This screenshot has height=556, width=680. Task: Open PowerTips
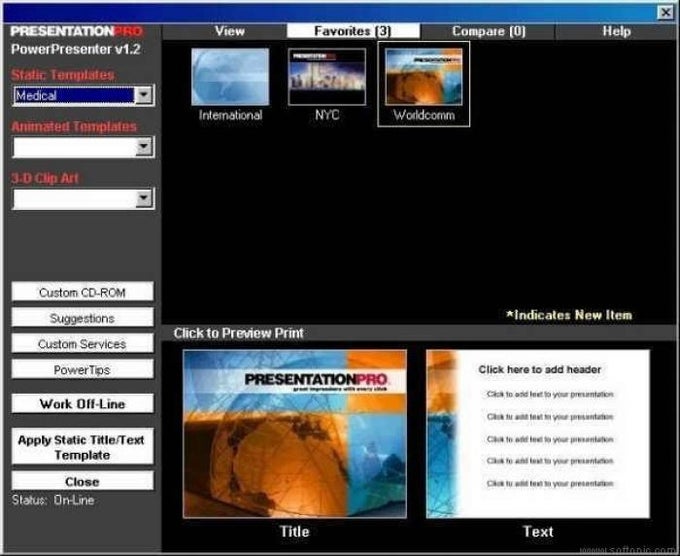(x=82, y=370)
